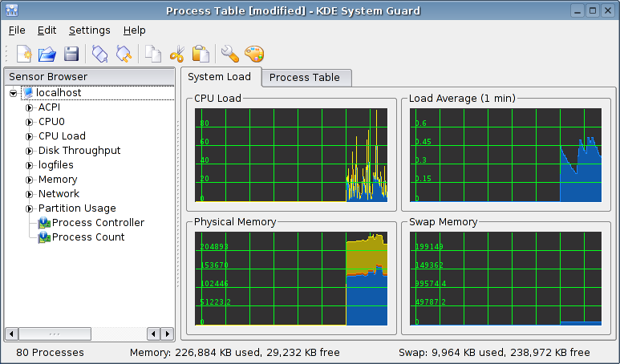
Task: Minimize the KDE System Guard window
Action: (577, 10)
